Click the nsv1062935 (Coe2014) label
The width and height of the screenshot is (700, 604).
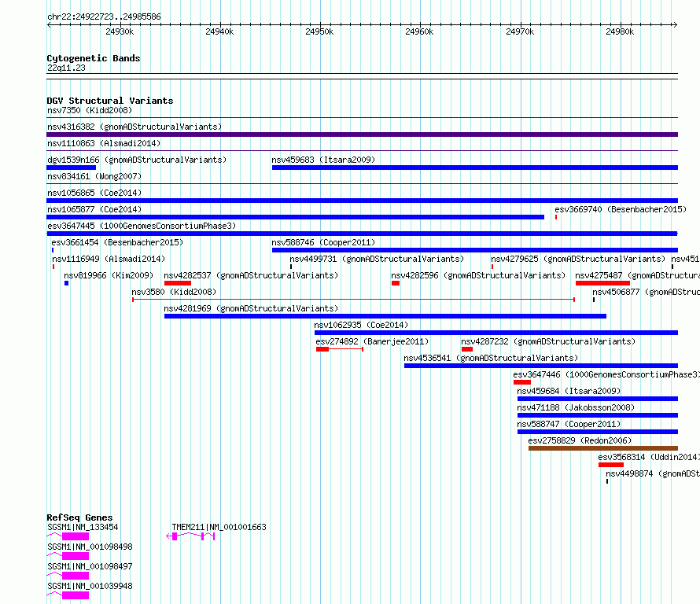click(x=361, y=325)
